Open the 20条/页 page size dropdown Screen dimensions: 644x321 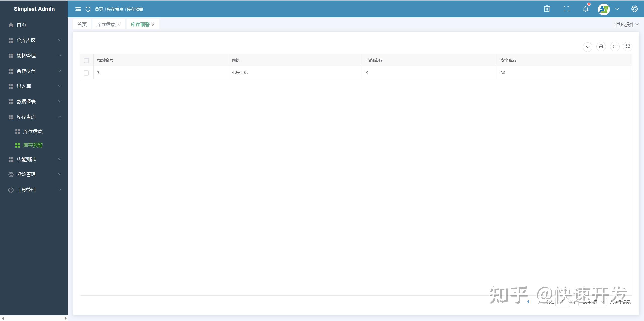tap(592, 302)
